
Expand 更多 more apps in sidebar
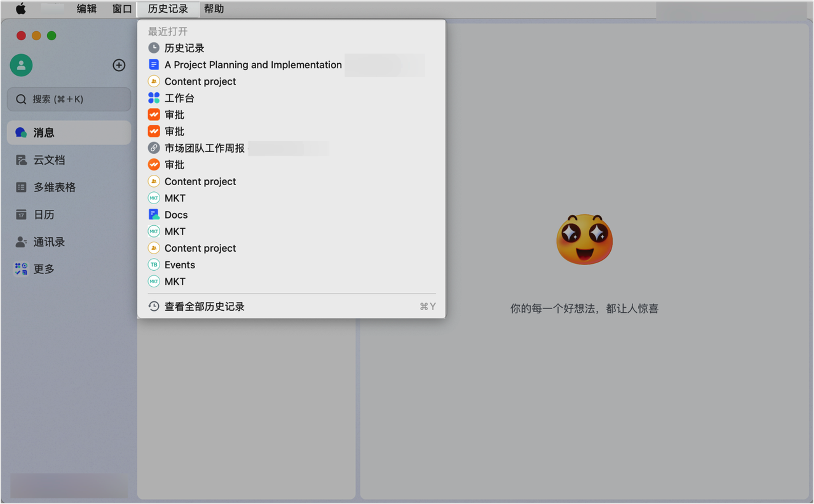click(x=43, y=269)
